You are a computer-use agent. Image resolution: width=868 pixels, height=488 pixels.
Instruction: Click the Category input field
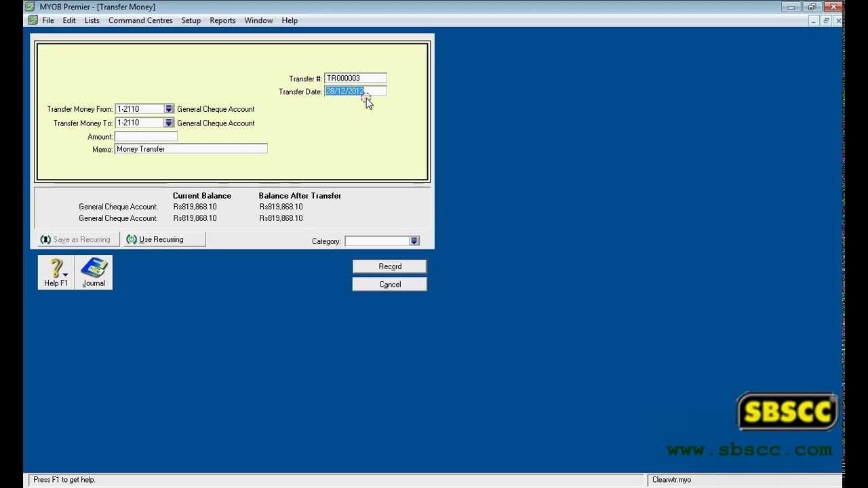(x=377, y=241)
